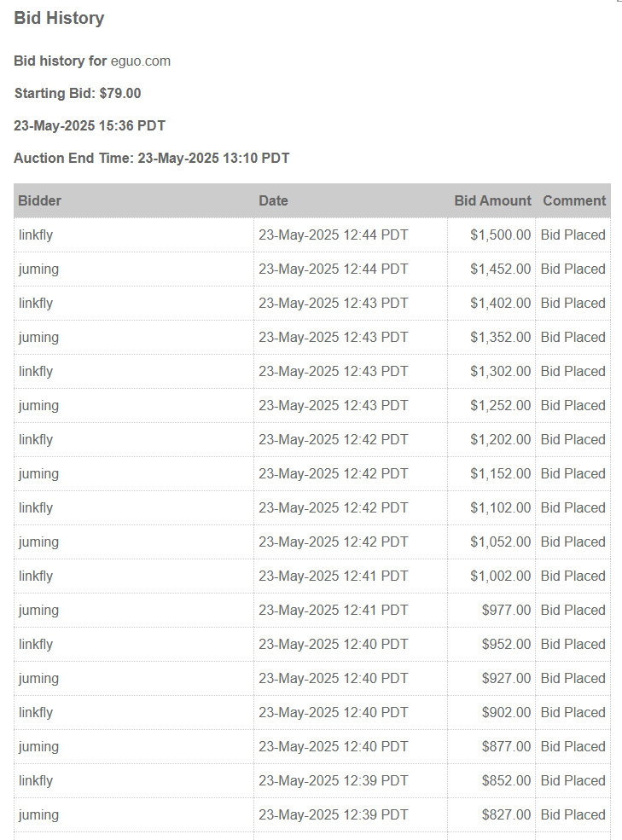Select the $1,500.00 bid amount cell
This screenshot has height=840, width=622.
click(x=500, y=235)
